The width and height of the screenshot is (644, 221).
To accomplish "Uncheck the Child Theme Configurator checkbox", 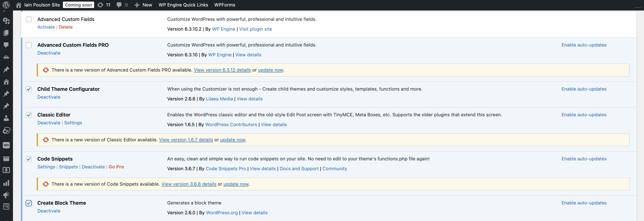I will [29, 89].
